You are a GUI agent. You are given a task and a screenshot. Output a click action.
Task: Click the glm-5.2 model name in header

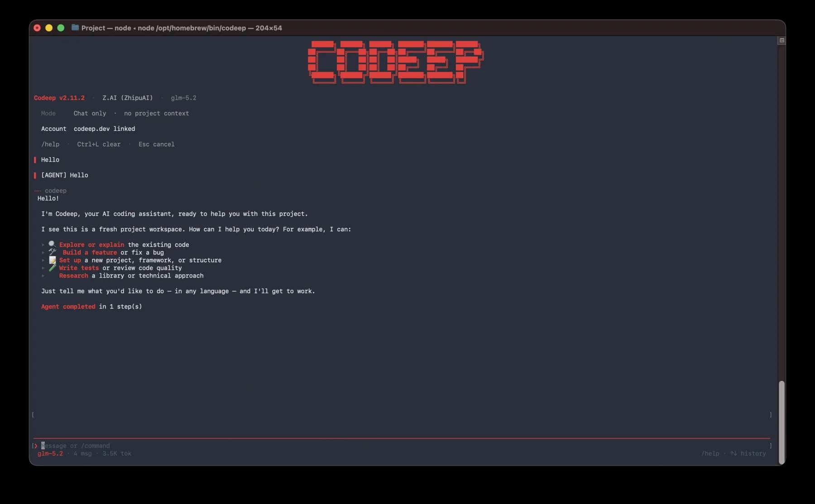[x=183, y=98]
